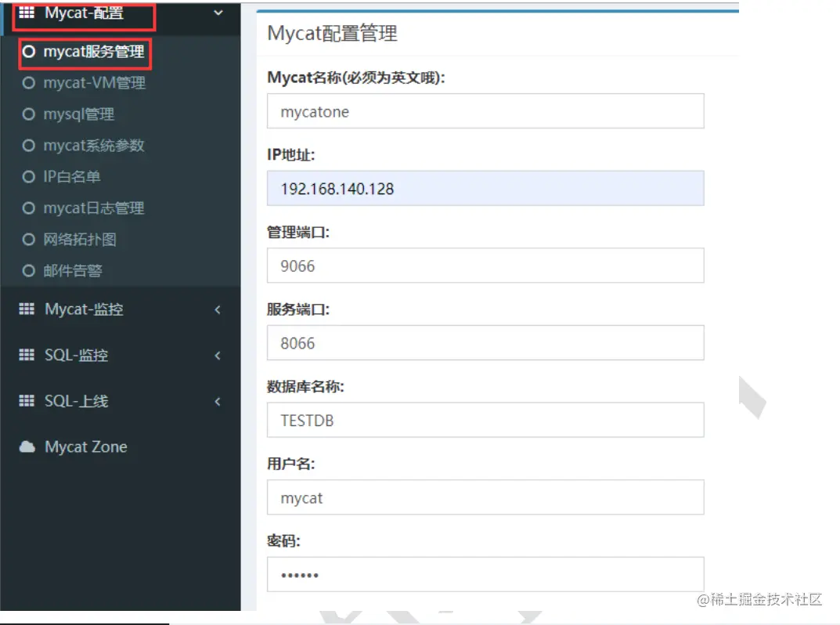This screenshot has width=840, height=625.
Task: Click circle icon next to mycat系统参数
Action: [29, 145]
